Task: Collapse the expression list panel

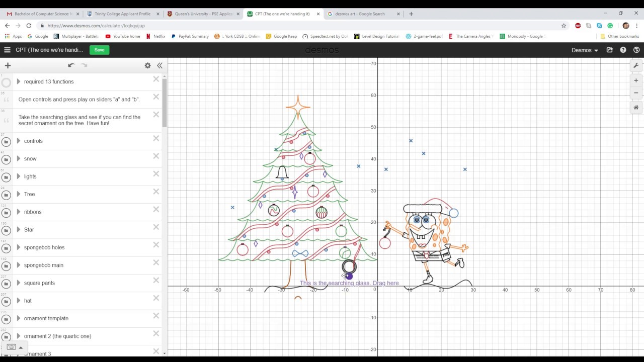Action: [x=159, y=65]
